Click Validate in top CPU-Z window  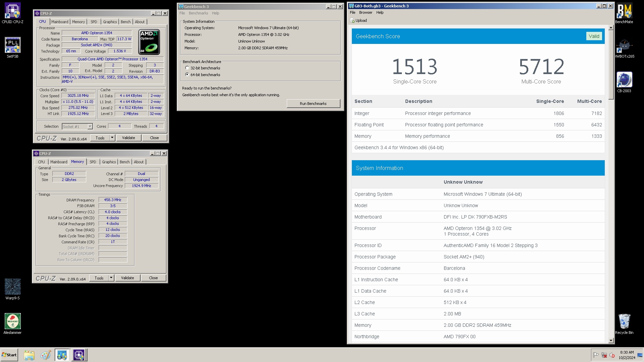(x=128, y=138)
